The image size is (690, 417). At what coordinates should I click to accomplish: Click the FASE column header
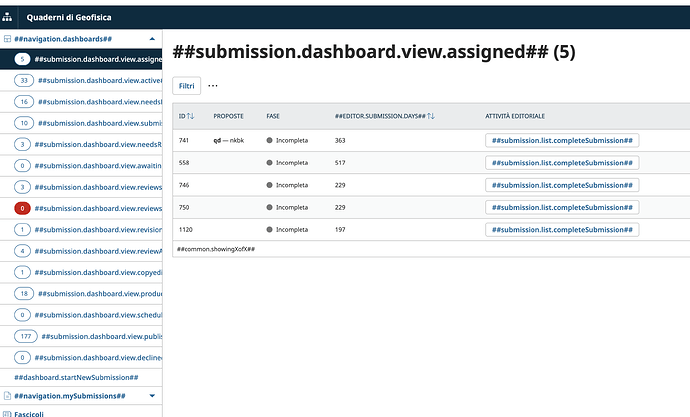(273, 116)
